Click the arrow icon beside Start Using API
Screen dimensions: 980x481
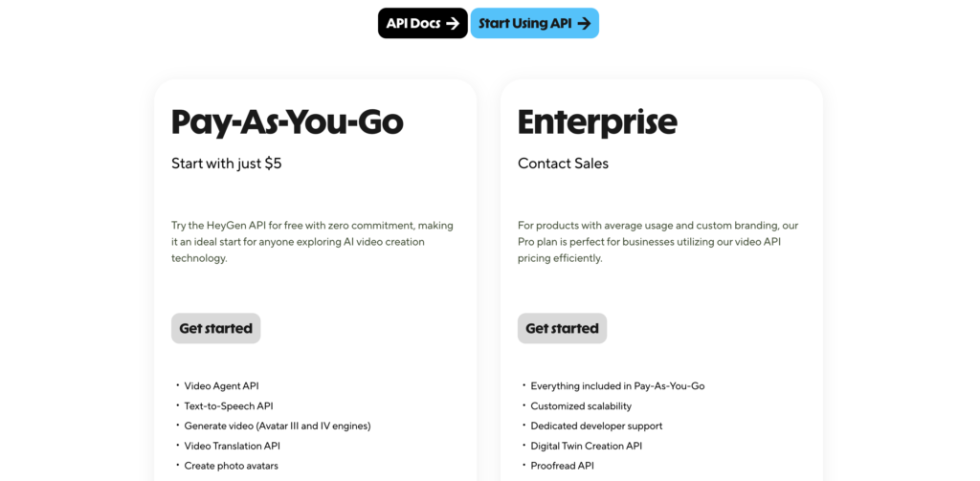(x=584, y=23)
